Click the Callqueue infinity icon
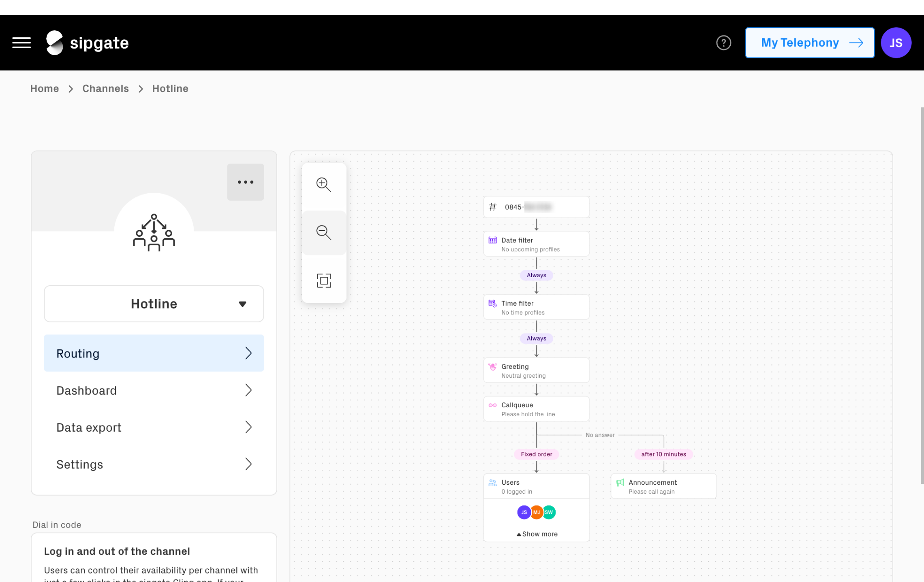This screenshot has height=582, width=924. coord(492,405)
